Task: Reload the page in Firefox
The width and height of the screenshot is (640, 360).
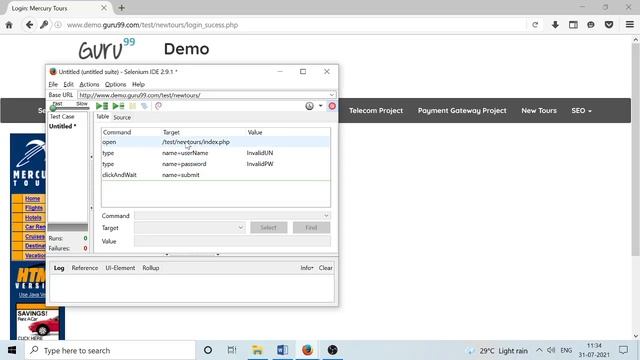Action: (535, 25)
